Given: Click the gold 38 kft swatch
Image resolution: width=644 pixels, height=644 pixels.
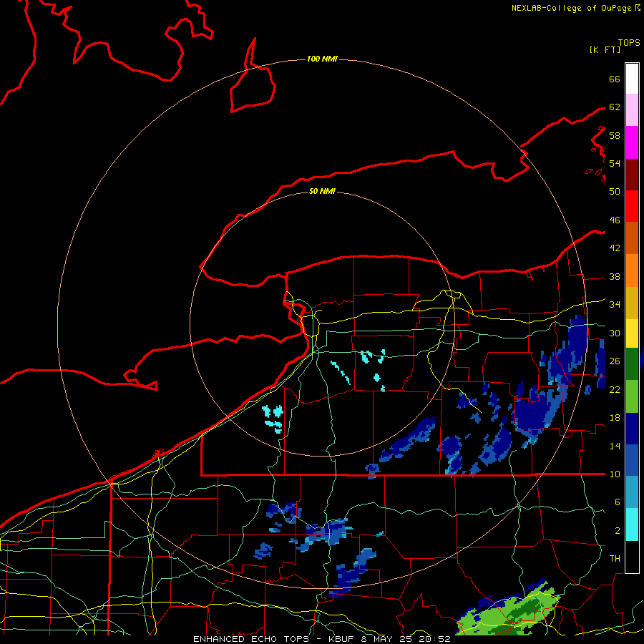Looking at the screenshot, I should coord(632,303).
